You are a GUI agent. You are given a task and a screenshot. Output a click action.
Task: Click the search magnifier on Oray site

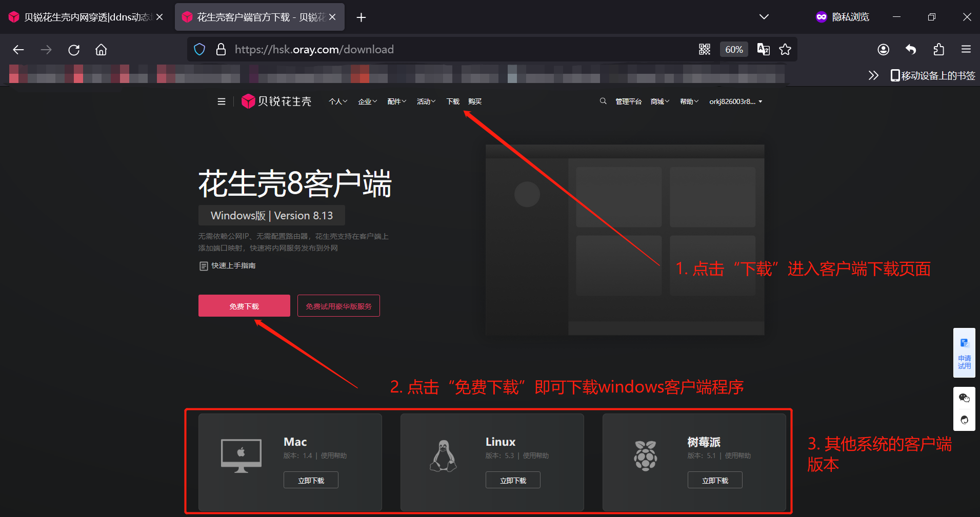pyautogui.click(x=603, y=101)
